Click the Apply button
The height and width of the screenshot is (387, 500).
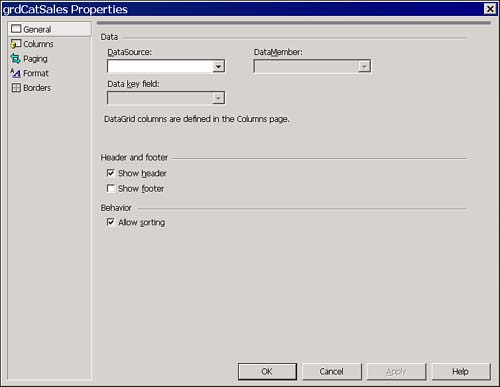click(396, 371)
